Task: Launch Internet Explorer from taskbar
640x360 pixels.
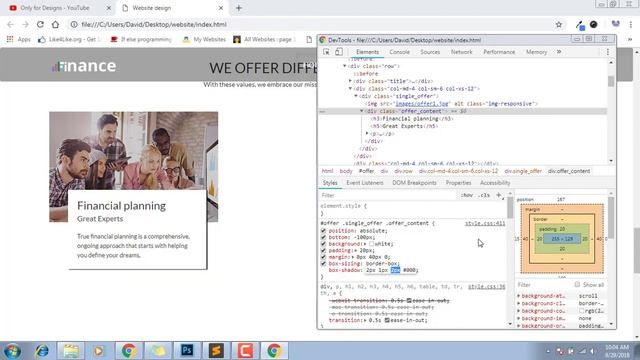Action: [x=42, y=351]
